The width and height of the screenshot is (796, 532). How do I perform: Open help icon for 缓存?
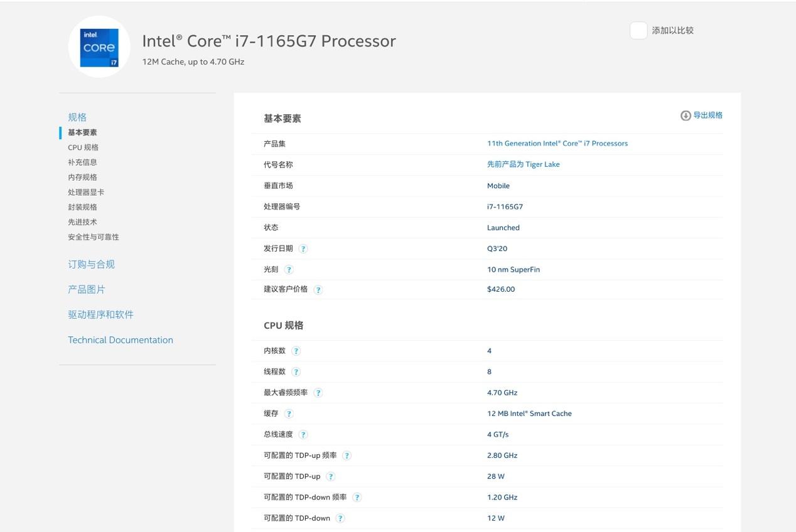point(289,413)
